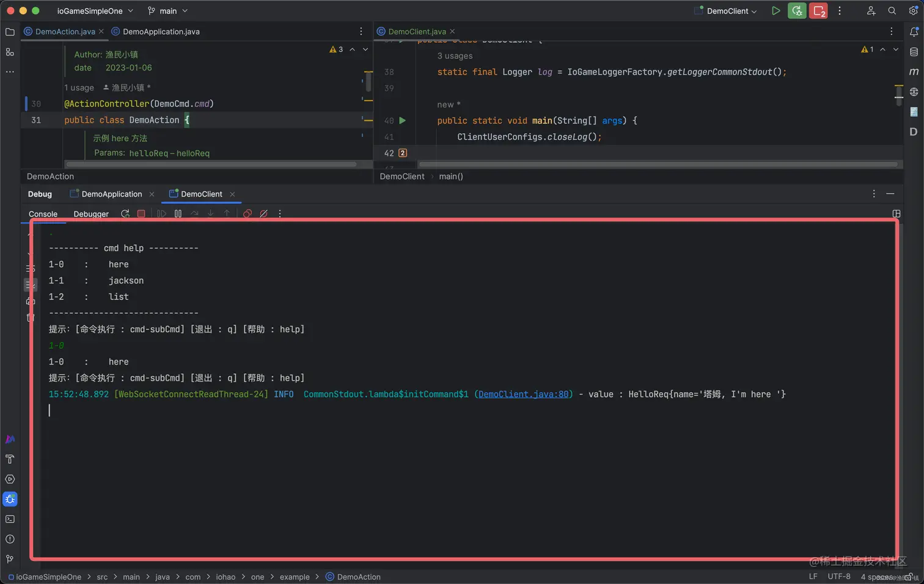The height and width of the screenshot is (584, 924).
Task: Close DemoAction.java tab
Action: pos(101,32)
